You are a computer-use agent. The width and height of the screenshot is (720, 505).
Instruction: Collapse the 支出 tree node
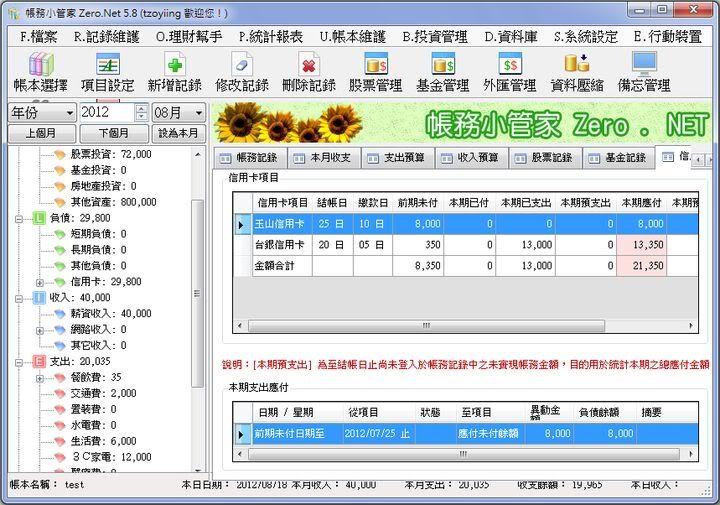pos(19,362)
